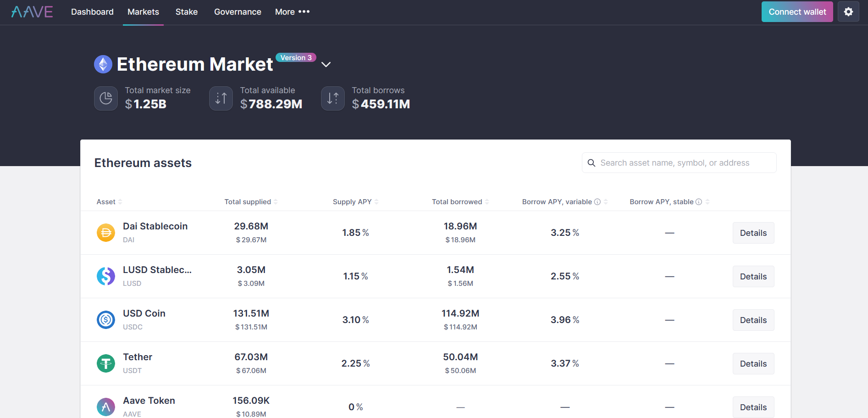868x418 pixels.
Task: Click the 3.37% variable borrow APY
Action: 565,363
